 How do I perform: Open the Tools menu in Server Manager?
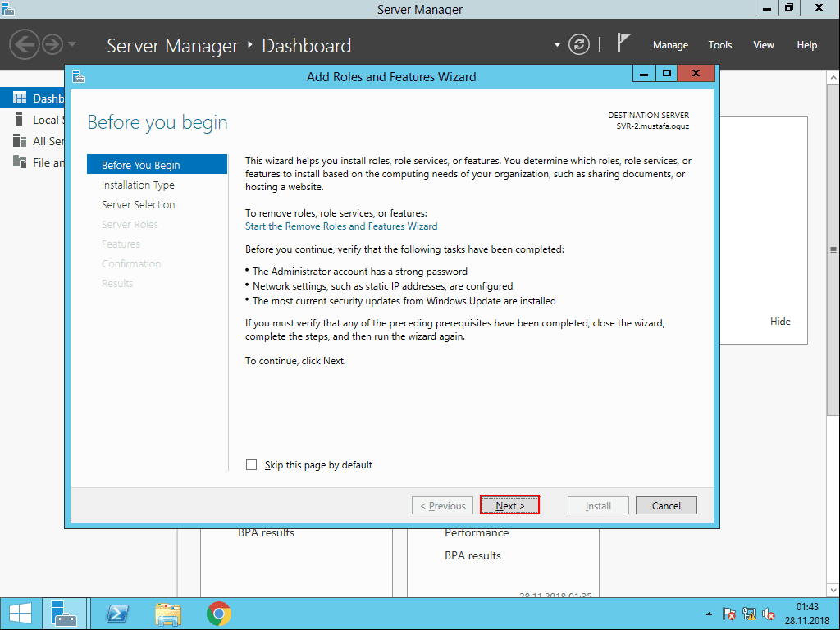(719, 45)
